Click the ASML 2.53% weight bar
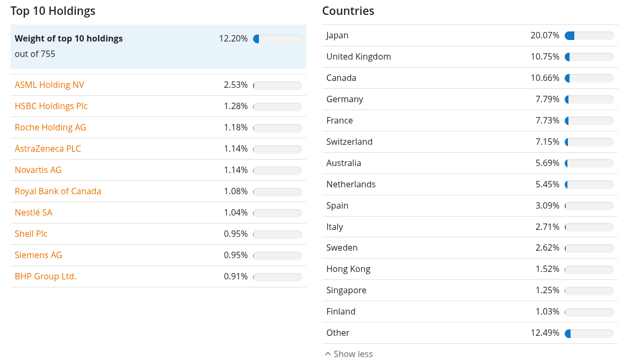 coord(278,85)
